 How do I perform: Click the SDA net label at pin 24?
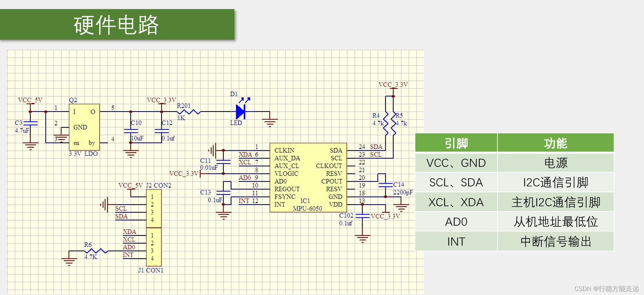376,147
